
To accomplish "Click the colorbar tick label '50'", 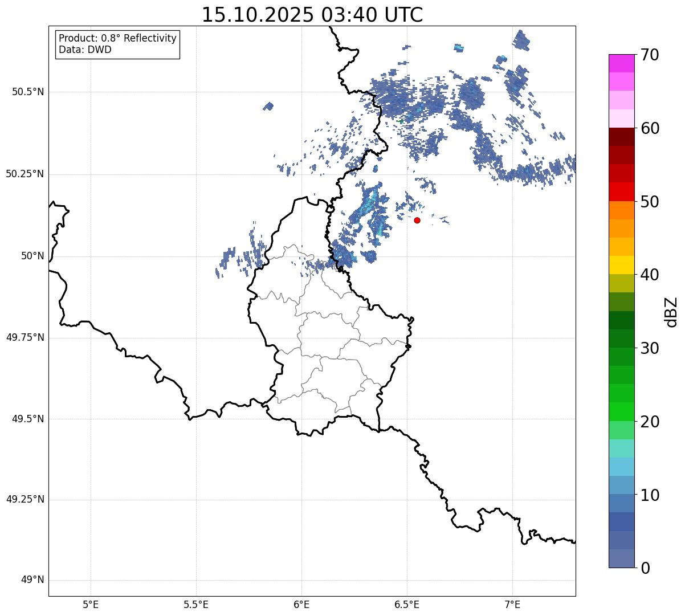I will point(650,202).
